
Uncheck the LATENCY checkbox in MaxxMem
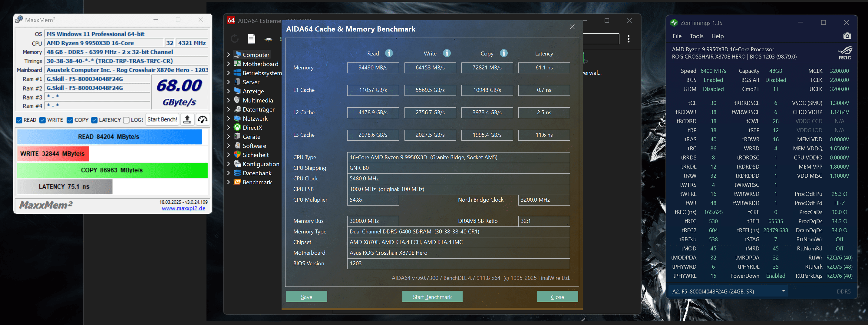click(94, 120)
